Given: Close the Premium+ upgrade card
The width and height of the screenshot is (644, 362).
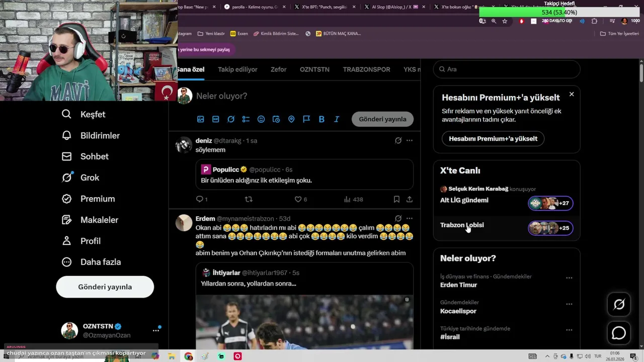Looking at the screenshot, I should 572,94.
